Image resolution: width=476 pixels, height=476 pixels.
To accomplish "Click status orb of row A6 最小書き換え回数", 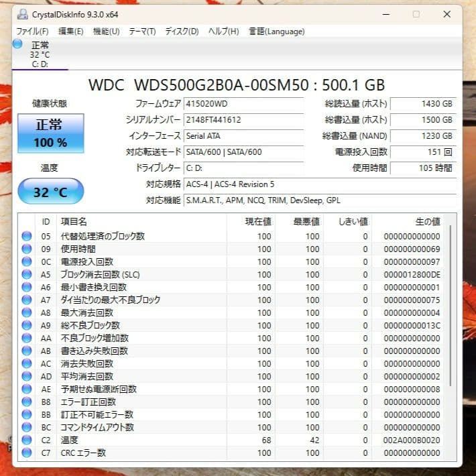I will pyautogui.click(x=27, y=287).
